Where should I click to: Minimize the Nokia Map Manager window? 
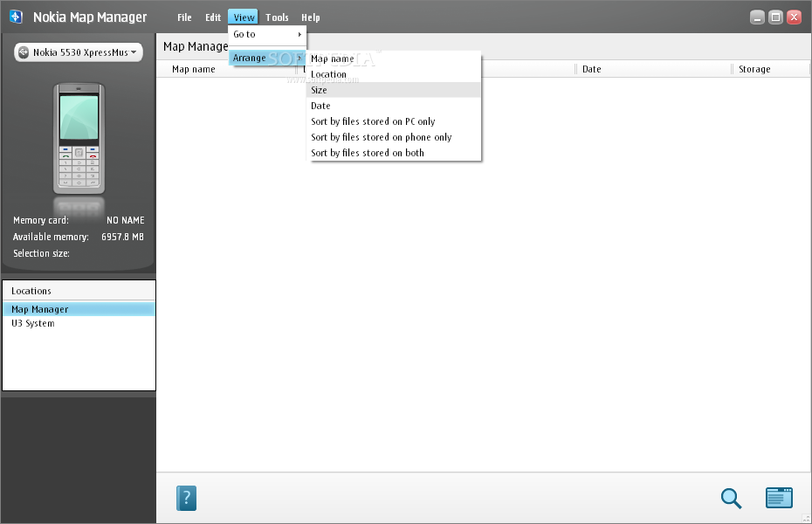(x=757, y=17)
